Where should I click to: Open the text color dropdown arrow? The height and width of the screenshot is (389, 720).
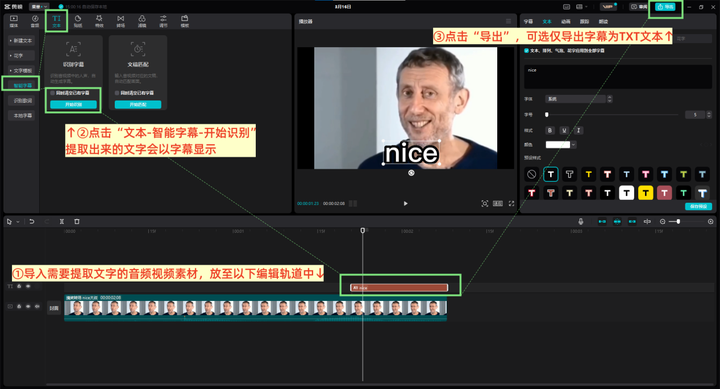[574, 145]
